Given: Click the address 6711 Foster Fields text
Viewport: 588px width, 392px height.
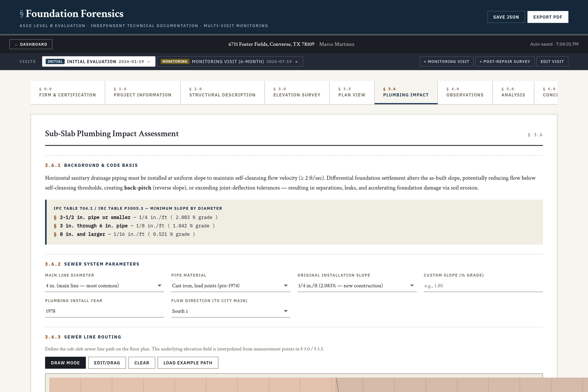Looking at the screenshot, I should tap(271, 44).
